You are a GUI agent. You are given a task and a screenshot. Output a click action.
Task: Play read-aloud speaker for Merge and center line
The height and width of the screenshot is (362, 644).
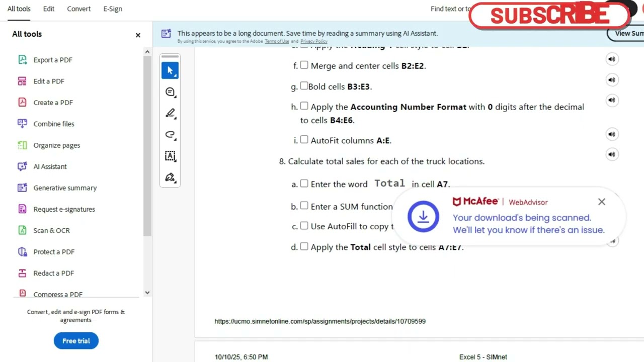pyautogui.click(x=612, y=59)
